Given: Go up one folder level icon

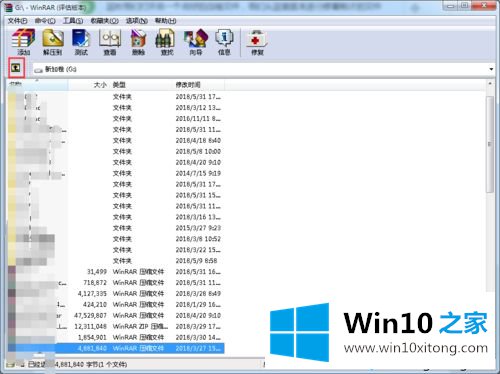Looking at the screenshot, I should [16, 68].
